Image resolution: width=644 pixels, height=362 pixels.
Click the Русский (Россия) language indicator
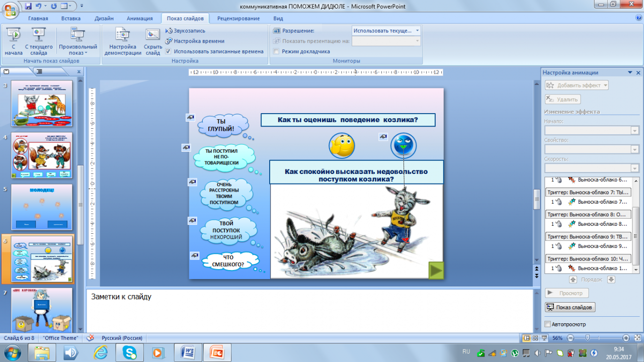[122, 338]
